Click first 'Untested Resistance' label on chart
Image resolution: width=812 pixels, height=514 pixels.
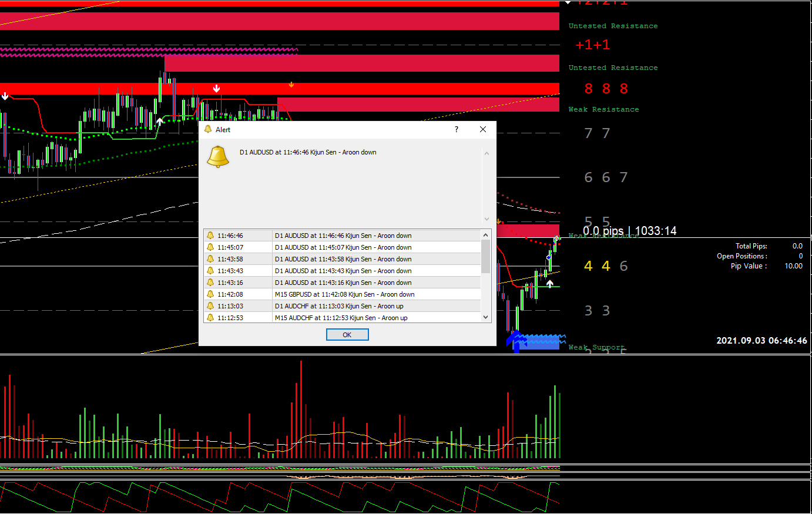click(x=613, y=26)
